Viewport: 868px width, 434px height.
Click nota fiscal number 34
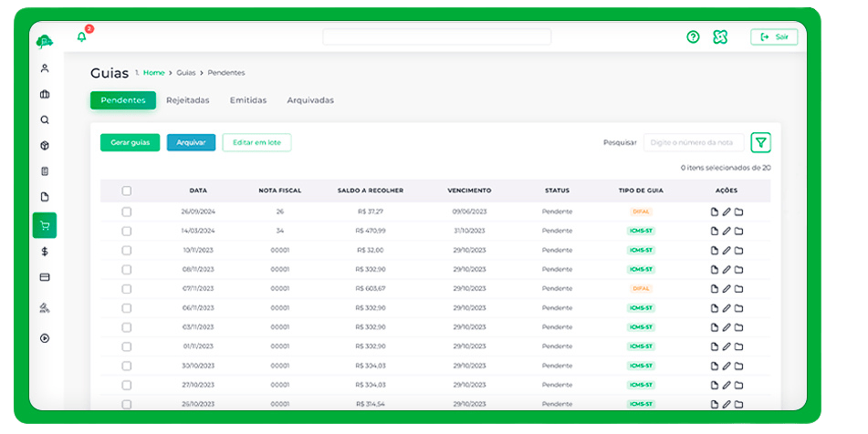coord(280,231)
